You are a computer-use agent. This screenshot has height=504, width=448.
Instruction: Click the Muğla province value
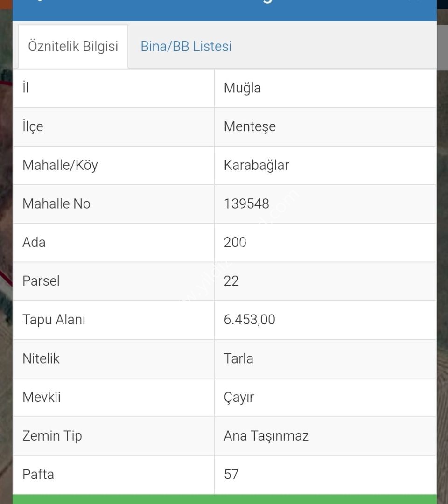coord(242,88)
